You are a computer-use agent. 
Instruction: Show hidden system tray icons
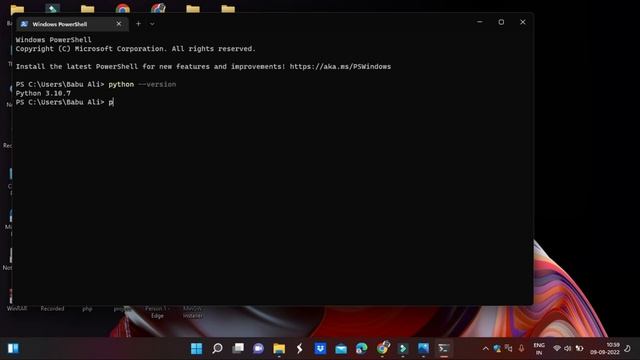pyautogui.click(x=485, y=349)
